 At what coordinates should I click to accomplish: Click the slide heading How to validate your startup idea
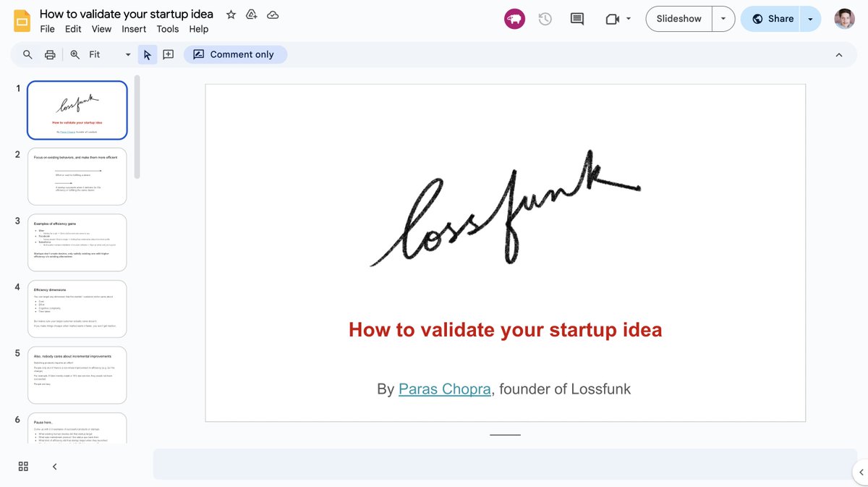pos(505,329)
